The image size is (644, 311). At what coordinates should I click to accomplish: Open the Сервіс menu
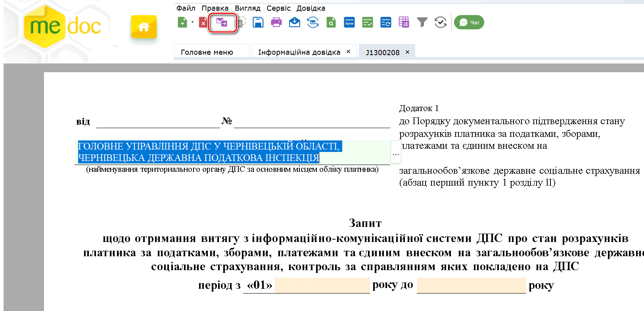tap(278, 8)
